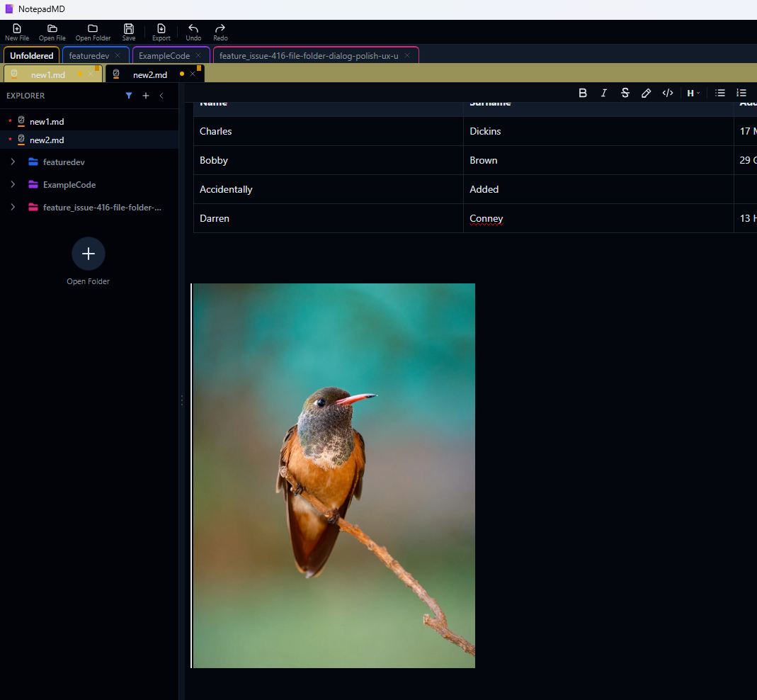
Task: Insert a bulleted list
Action: (x=720, y=94)
